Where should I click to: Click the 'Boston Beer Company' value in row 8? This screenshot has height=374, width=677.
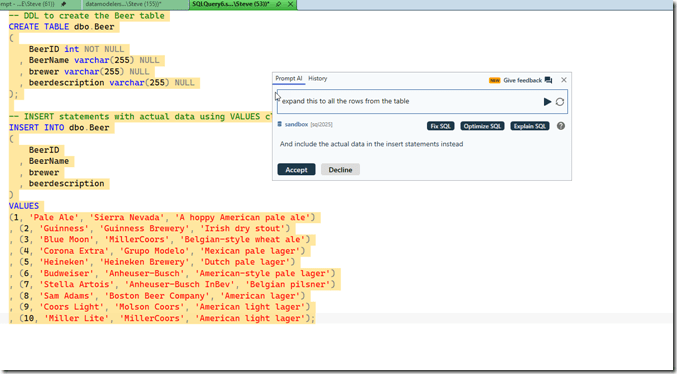point(158,296)
